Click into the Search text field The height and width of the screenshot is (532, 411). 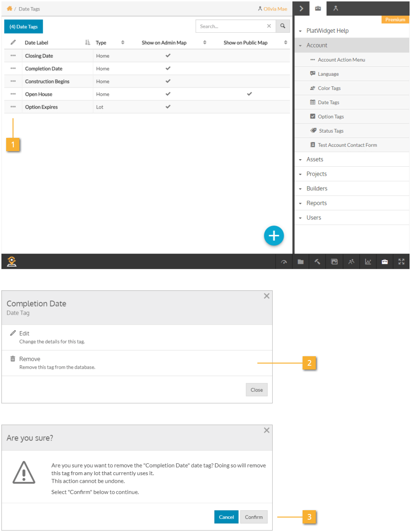(231, 26)
